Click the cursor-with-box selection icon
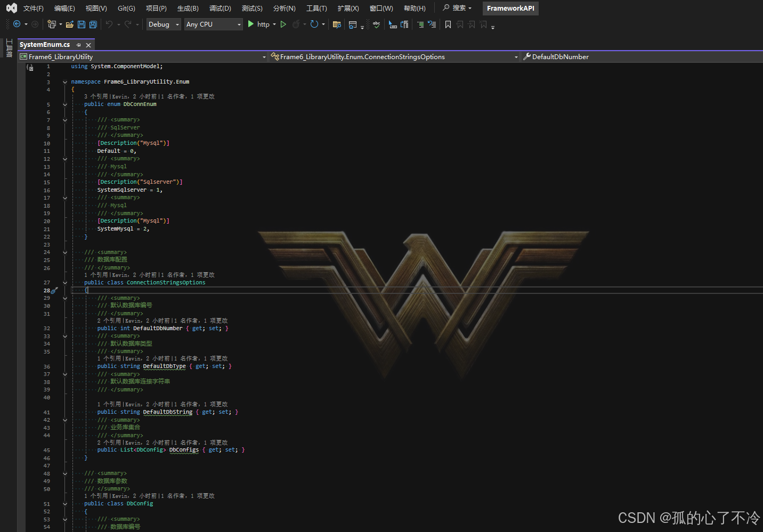 coord(393,24)
